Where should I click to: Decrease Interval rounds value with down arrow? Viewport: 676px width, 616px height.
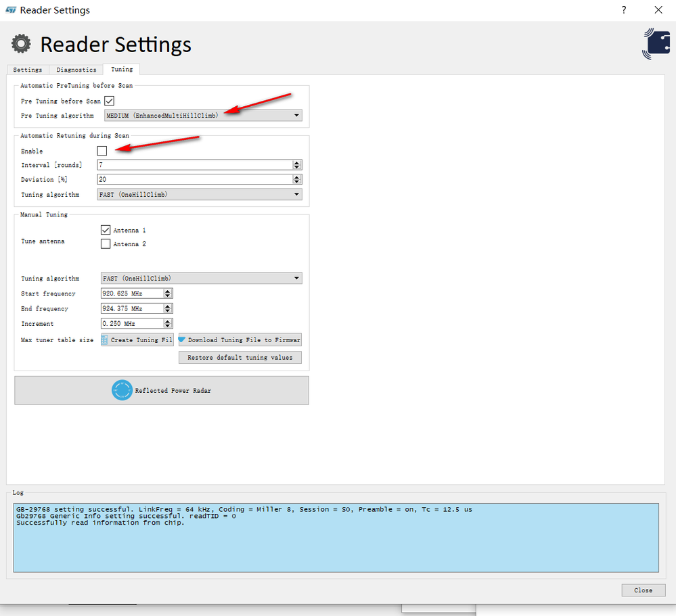pyautogui.click(x=296, y=167)
